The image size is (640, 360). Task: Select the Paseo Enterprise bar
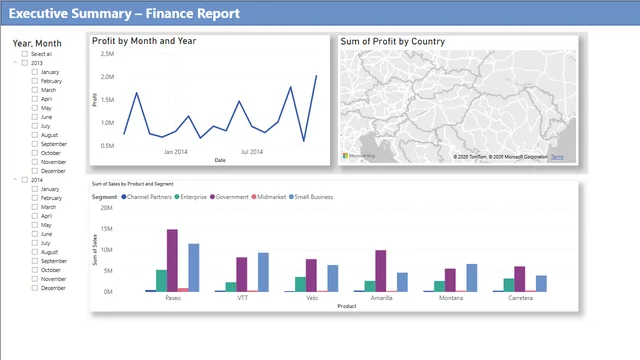click(x=162, y=281)
